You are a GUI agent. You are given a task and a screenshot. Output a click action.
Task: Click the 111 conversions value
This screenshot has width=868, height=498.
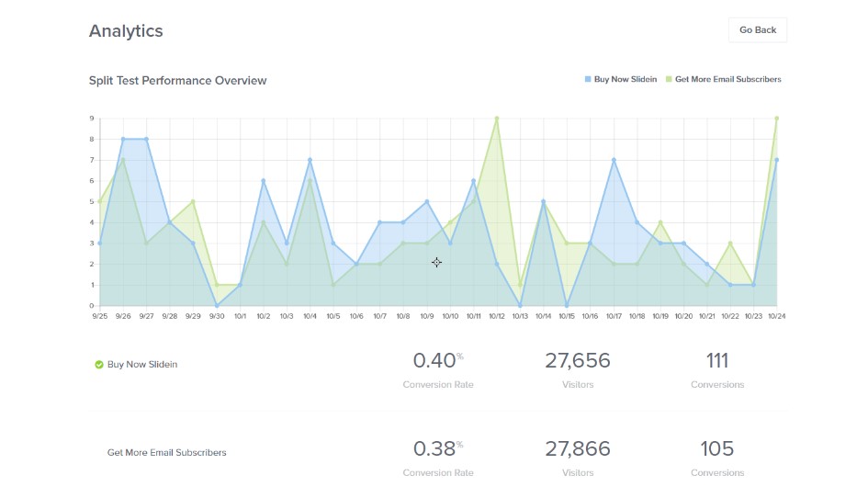716,360
